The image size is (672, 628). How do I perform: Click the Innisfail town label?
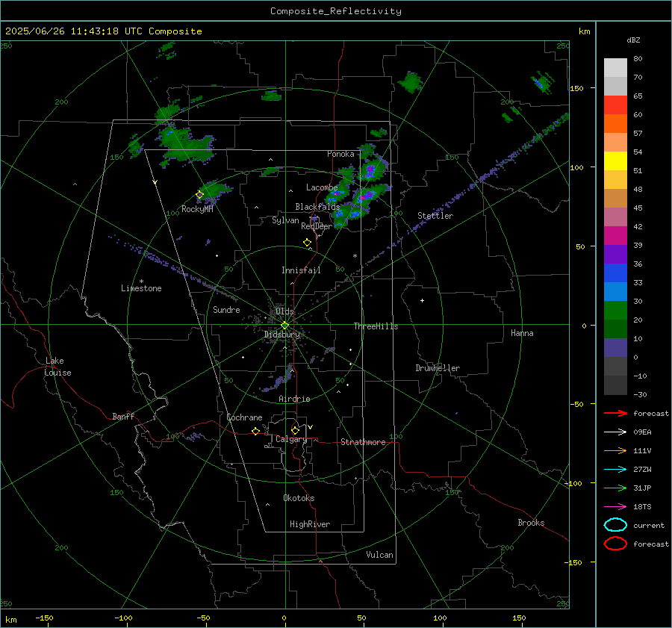click(301, 270)
